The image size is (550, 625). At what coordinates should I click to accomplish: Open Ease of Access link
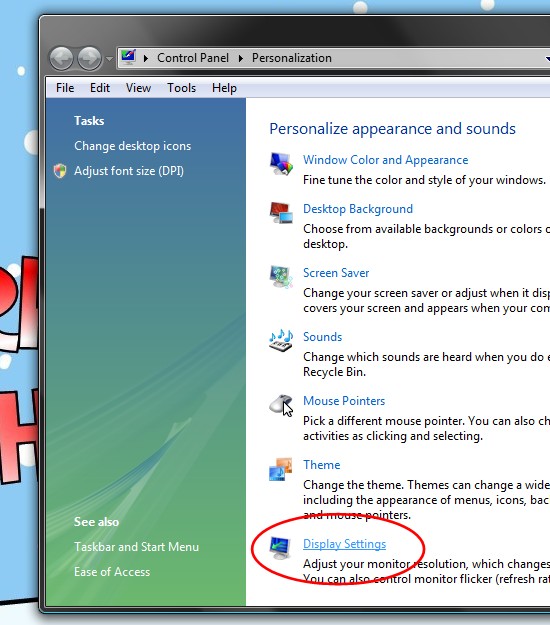tap(112, 572)
